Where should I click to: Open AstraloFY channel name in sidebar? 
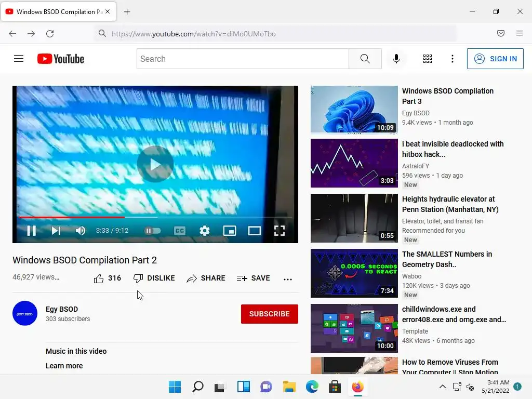pyautogui.click(x=416, y=166)
